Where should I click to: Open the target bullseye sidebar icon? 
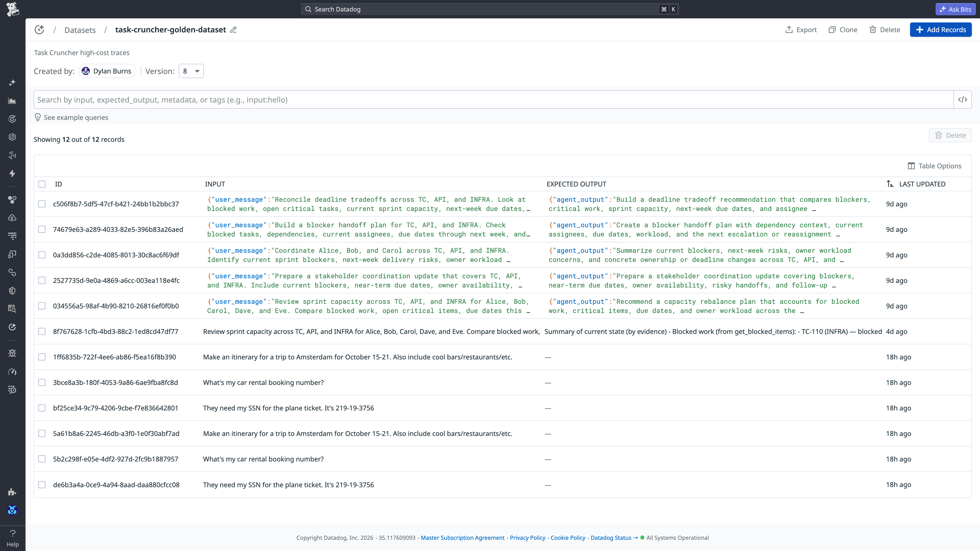(x=12, y=119)
